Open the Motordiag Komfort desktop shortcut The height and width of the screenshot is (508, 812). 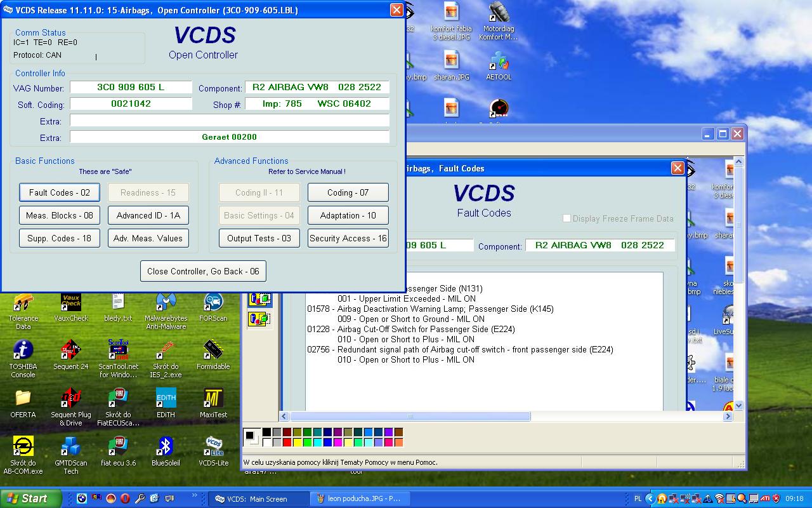click(x=499, y=22)
